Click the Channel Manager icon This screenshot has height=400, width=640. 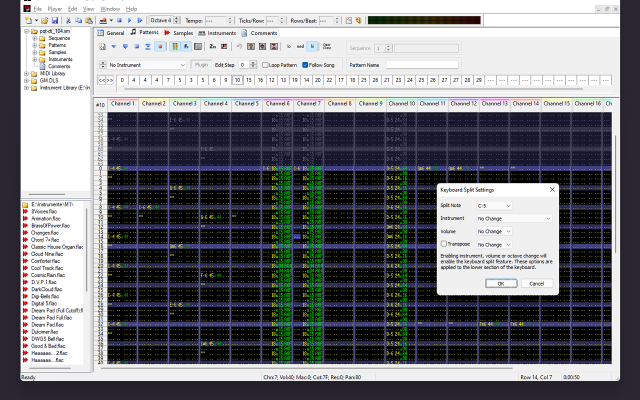coord(198,47)
